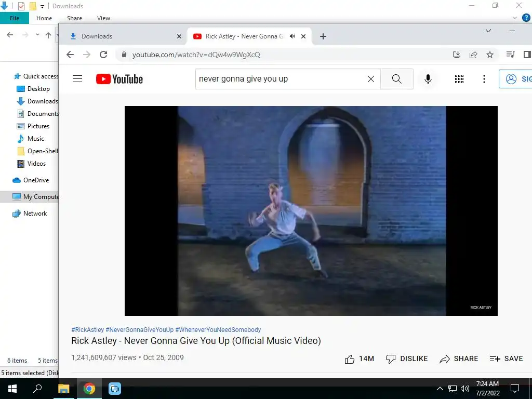The image size is (532, 399).
Task: Click the DISLIKE button
Action: pyautogui.click(x=407, y=358)
